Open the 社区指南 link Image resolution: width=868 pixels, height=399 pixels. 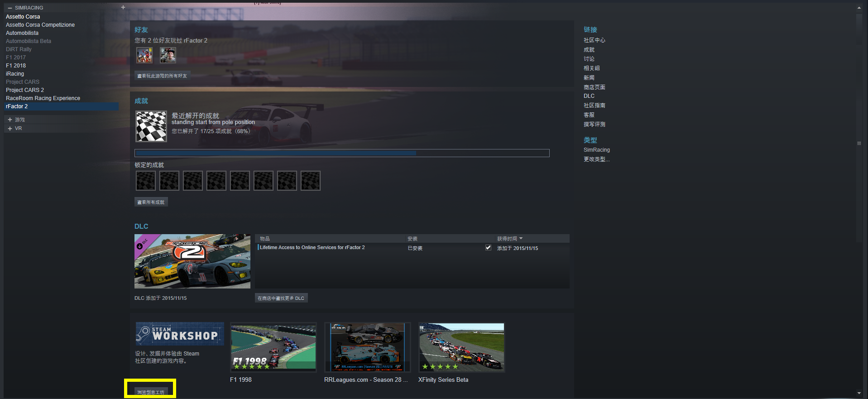click(x=595, y=106)
